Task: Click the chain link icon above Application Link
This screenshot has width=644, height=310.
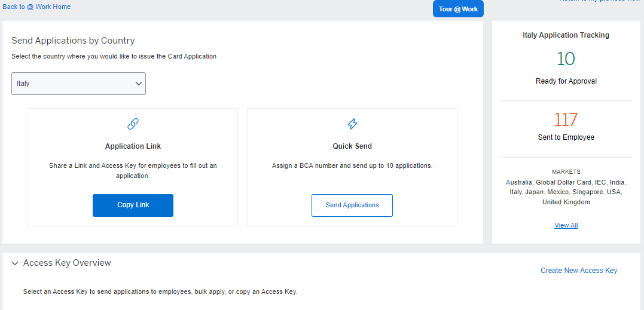Action: (x=133, y=124)
